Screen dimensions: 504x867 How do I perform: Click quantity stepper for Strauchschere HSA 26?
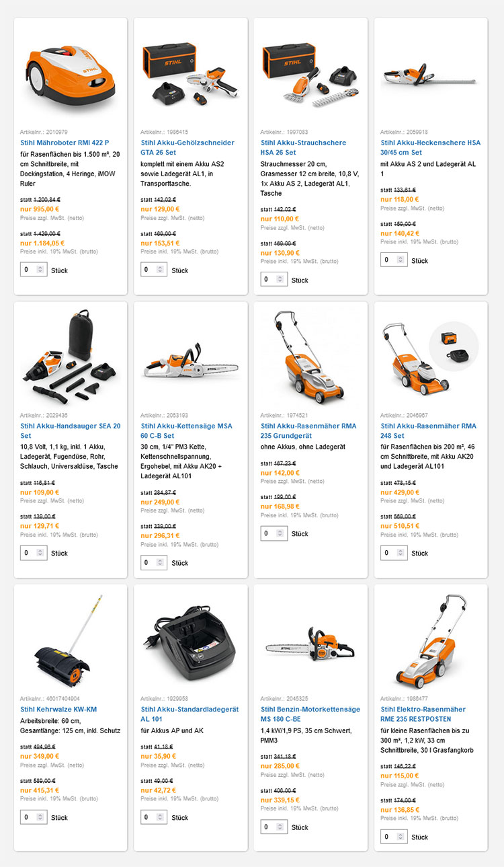(x=281, y=280)
